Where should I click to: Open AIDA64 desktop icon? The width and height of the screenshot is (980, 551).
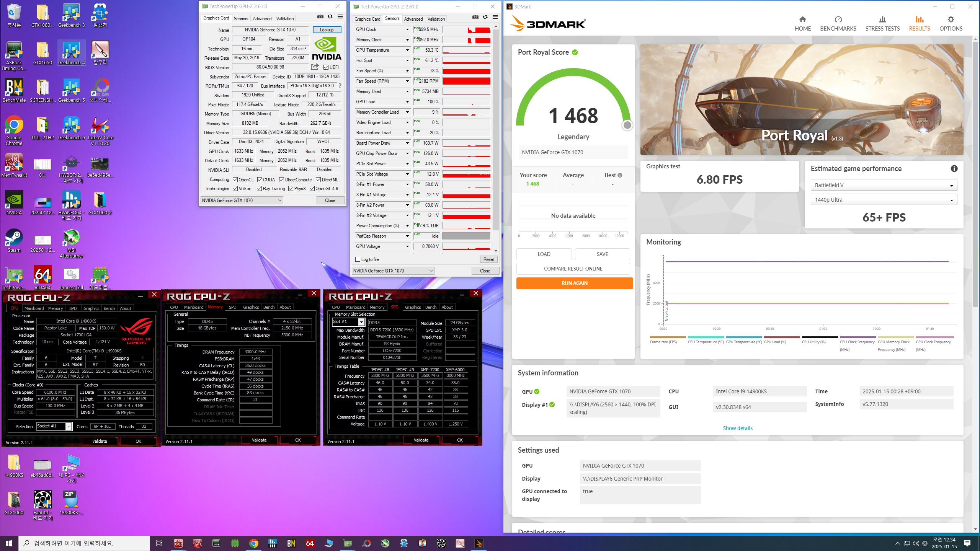click(x=42, y=278)
